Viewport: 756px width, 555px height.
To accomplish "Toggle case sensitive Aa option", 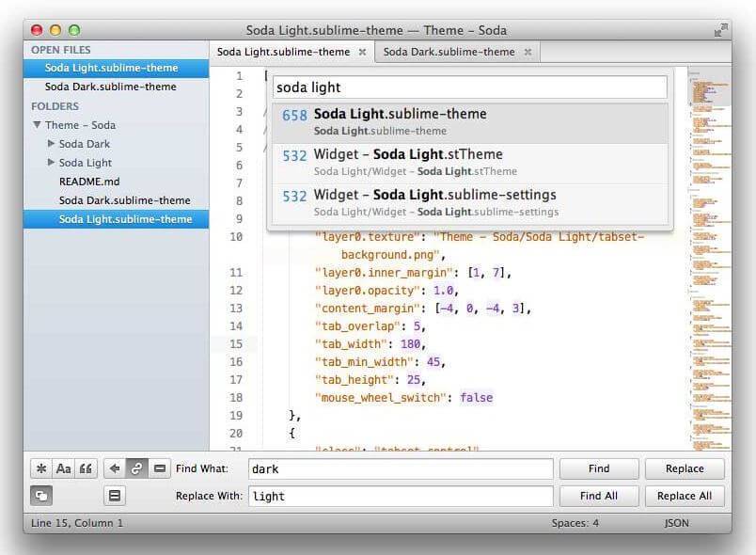I will point(64,468).
